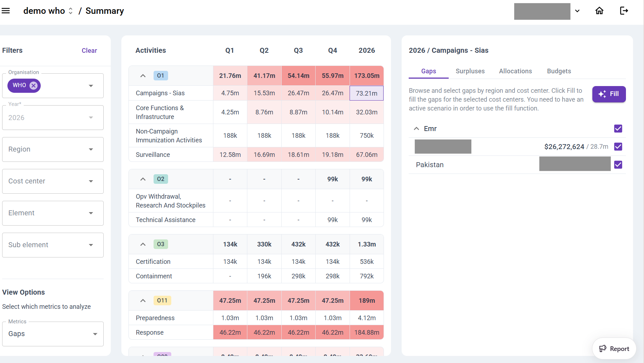Screen dimensions: 644x363
Task: Uncheck the Emr region checkbox
Action: (x=618, y=129)
